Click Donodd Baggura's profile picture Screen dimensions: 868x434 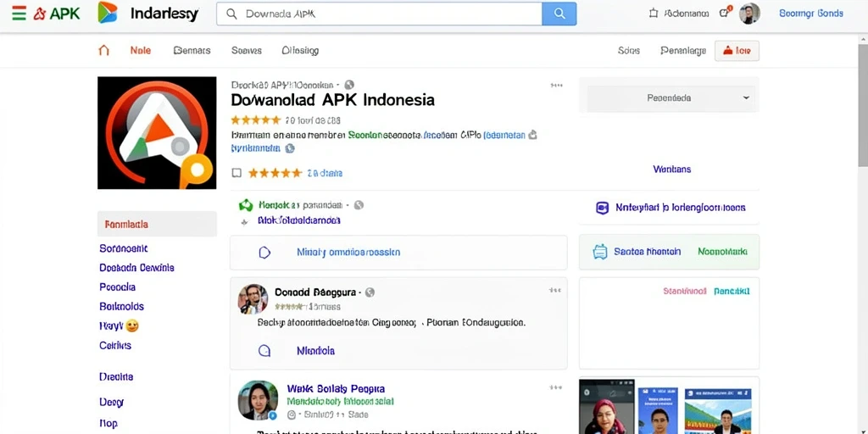(x=253, y=299)
